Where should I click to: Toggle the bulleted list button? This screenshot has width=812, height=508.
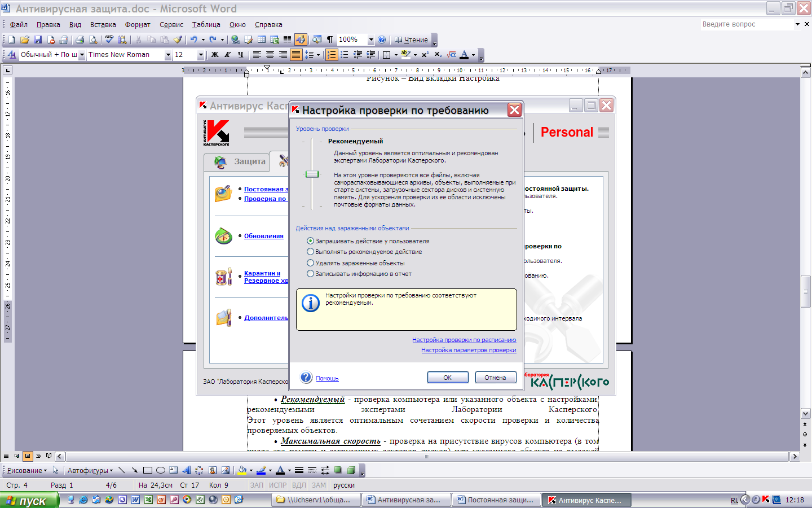(x=345, y=55)
